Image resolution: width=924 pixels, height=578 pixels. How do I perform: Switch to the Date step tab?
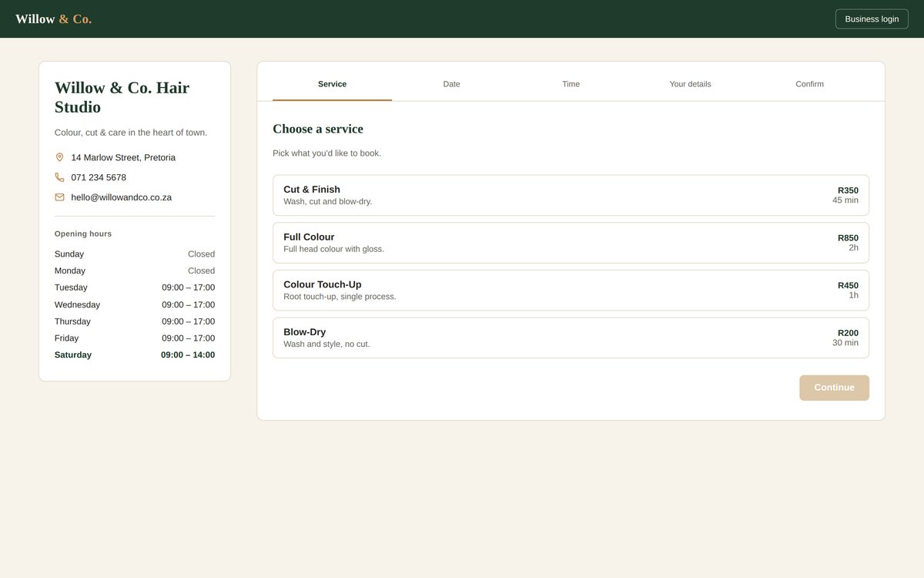(x=451, y=84)
